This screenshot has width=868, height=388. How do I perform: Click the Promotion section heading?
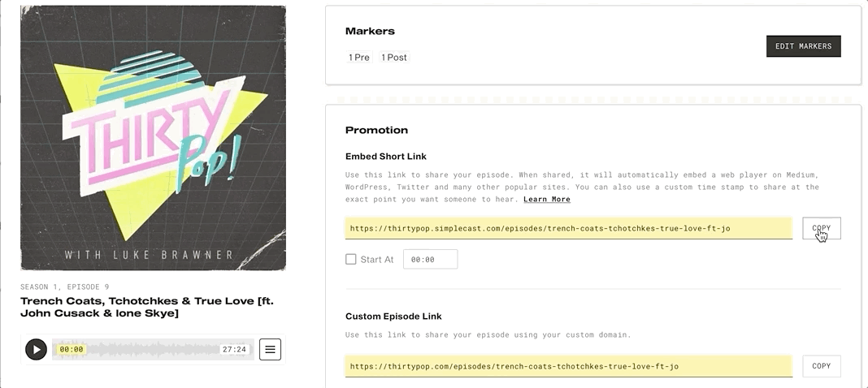point(376,131)
